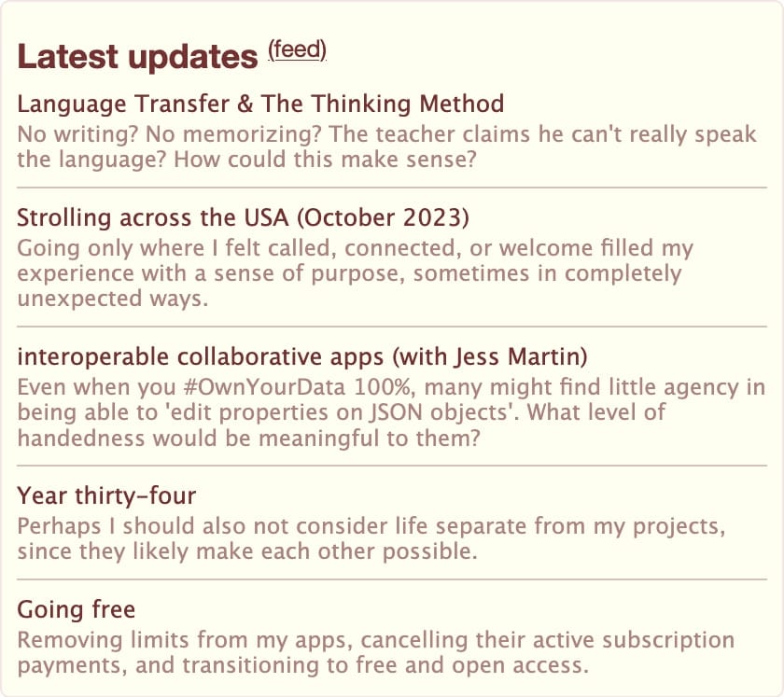This screenshot has width=784, height=697.
Task: Open the Year thirty-four post
Action: [106, 495]
